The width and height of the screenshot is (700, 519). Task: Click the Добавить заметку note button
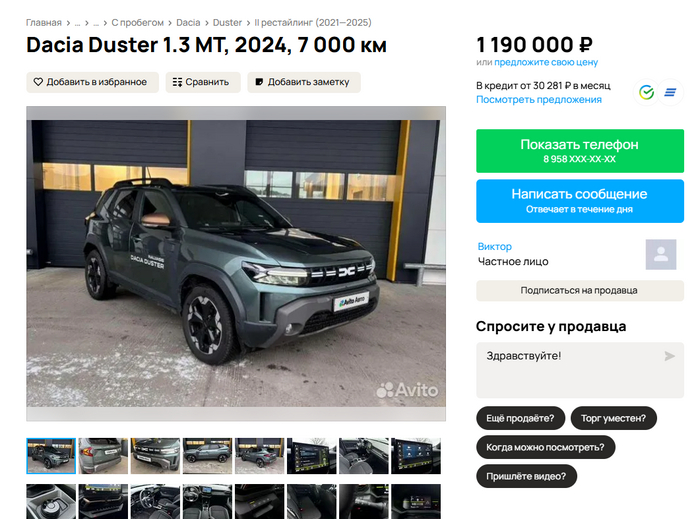coord(304,82)
